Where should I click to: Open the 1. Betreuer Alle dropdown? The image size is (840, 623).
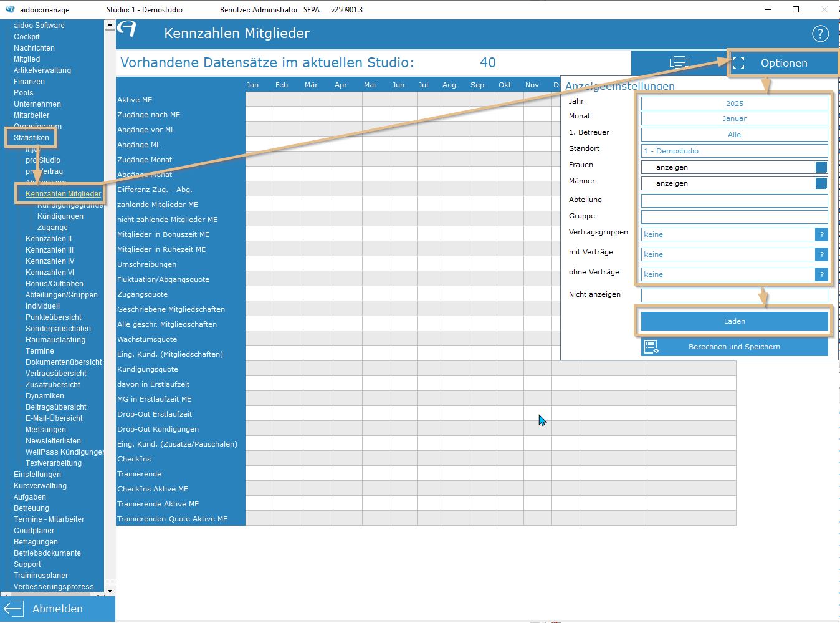tap(735, 135)
